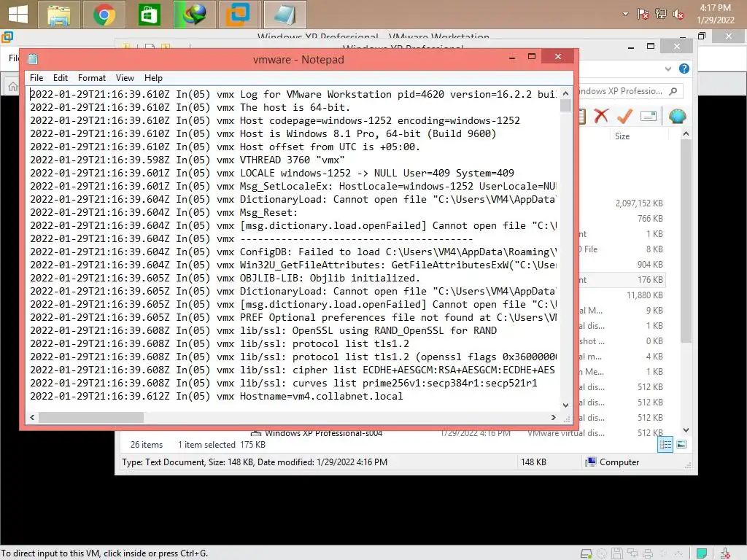
Task: Maximize the Notepad window
Action: tap(532, 57)
